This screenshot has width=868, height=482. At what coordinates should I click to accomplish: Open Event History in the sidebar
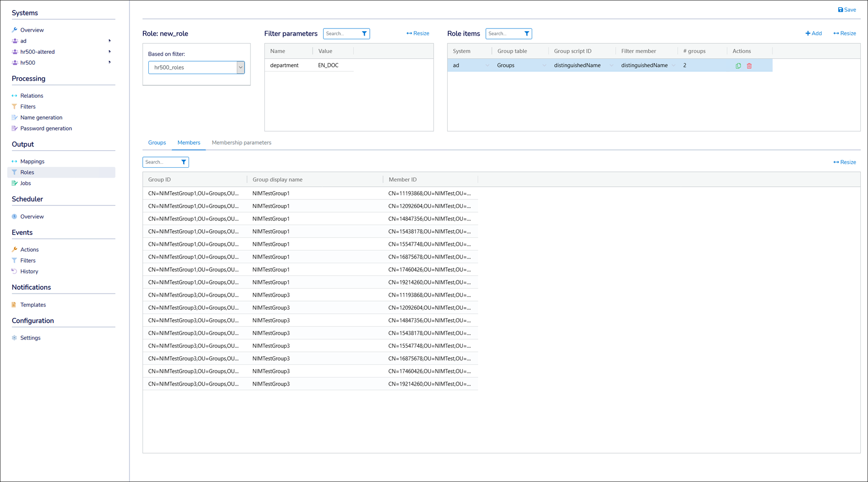click(29, 271)
